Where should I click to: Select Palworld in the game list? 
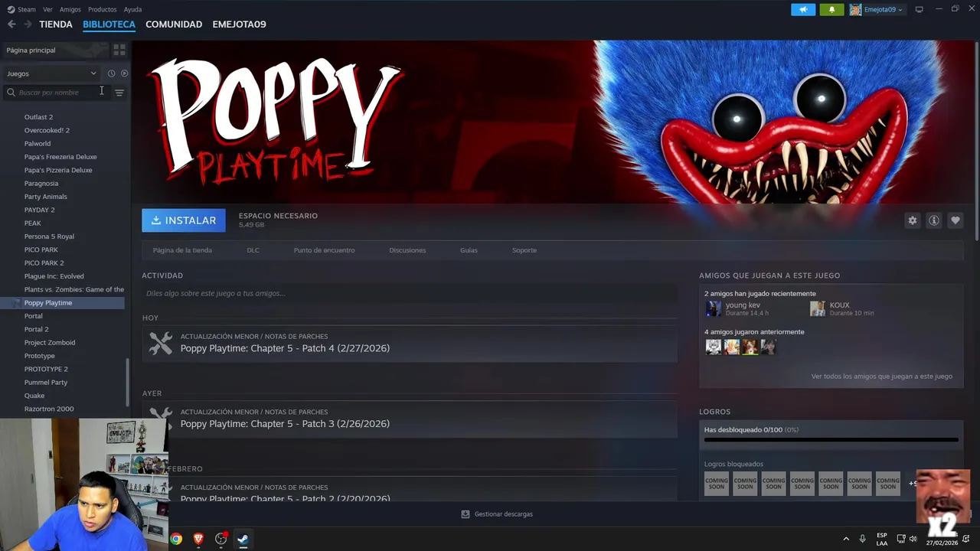point(38,144)
